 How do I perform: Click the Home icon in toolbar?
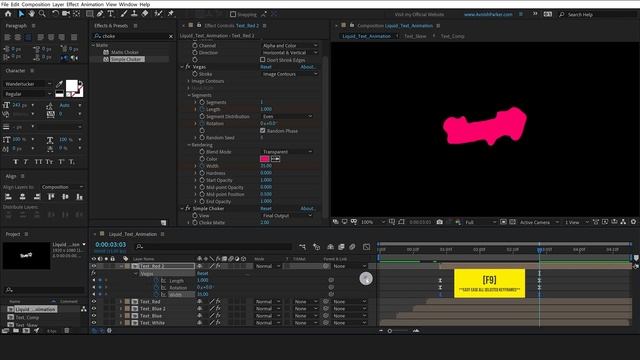(8, 14)
